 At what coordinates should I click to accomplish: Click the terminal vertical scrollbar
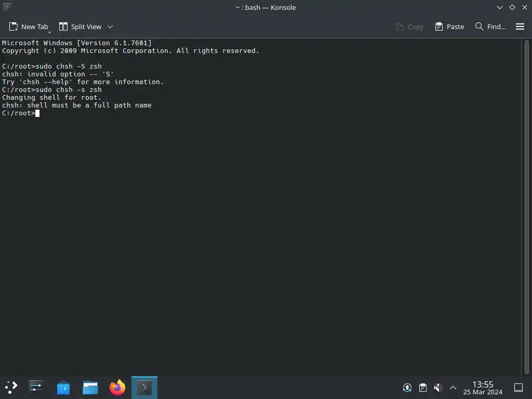527,206
